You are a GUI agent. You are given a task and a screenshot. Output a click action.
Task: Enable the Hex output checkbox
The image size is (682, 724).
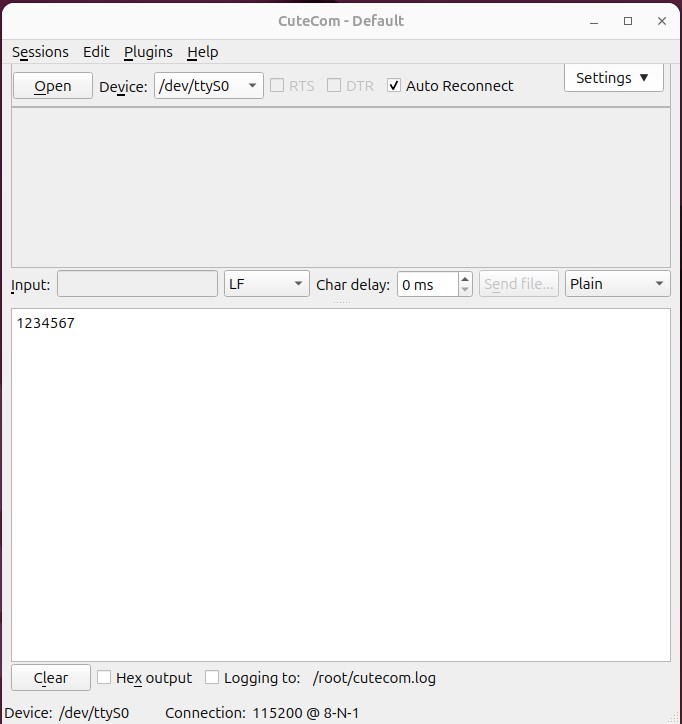(x=145, y=678)
